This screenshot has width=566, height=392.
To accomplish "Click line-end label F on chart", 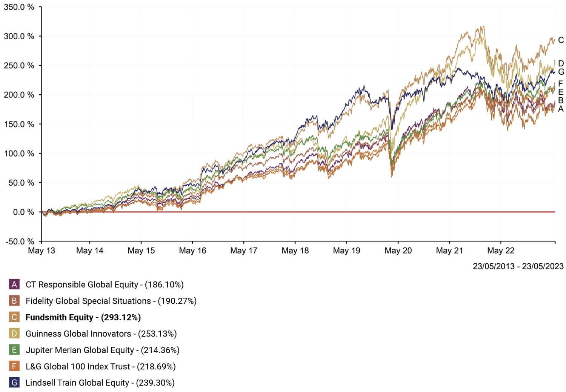I will click(x=561, y=84).
